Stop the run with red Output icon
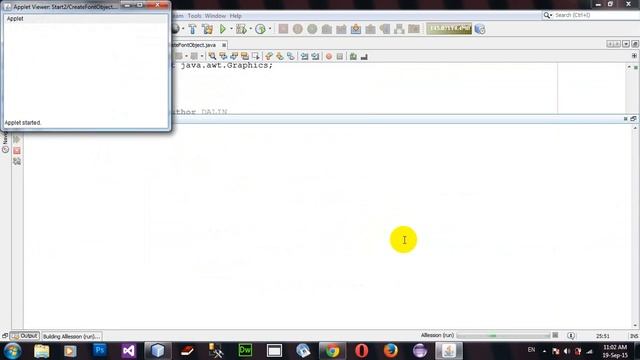 tap(17, 151)
